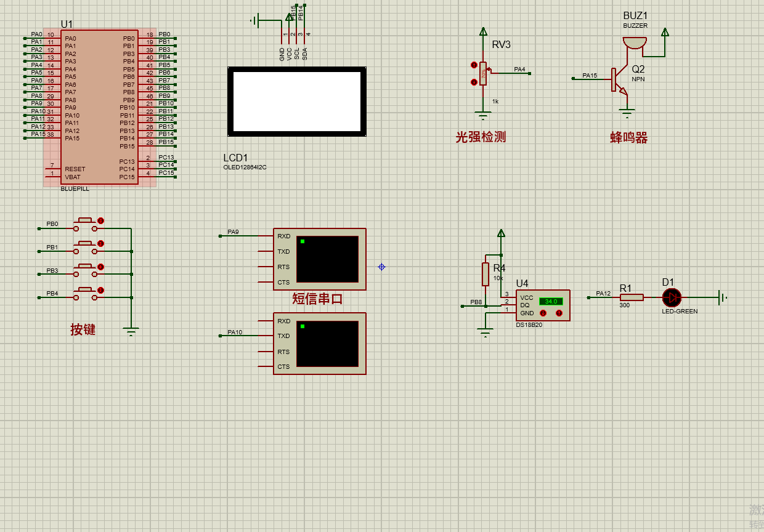Select the R4 10k pull-up resistor
This screenshot has width=764, height=532.
[486, 274]
